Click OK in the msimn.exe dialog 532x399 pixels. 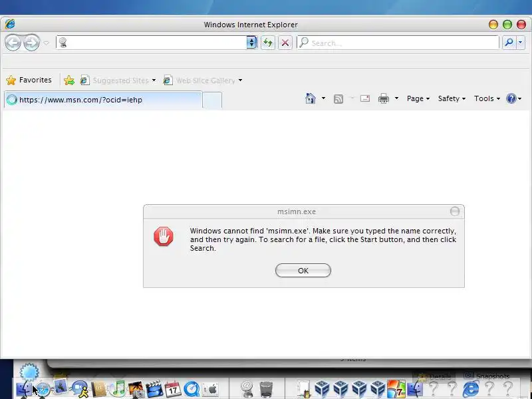pos(303,271)
